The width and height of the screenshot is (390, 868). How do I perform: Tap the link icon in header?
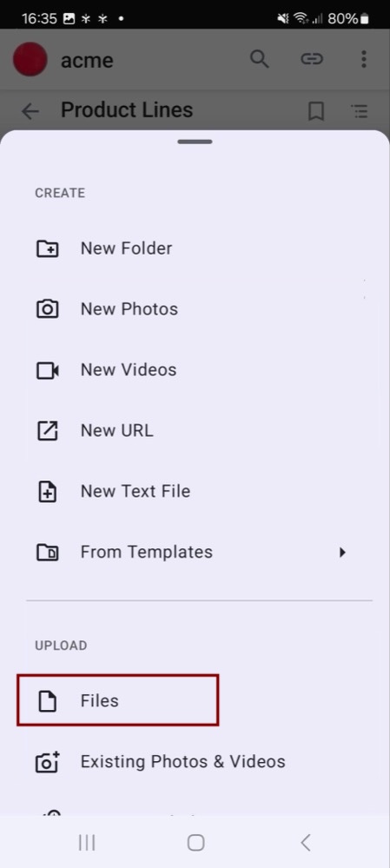[312, 59]
